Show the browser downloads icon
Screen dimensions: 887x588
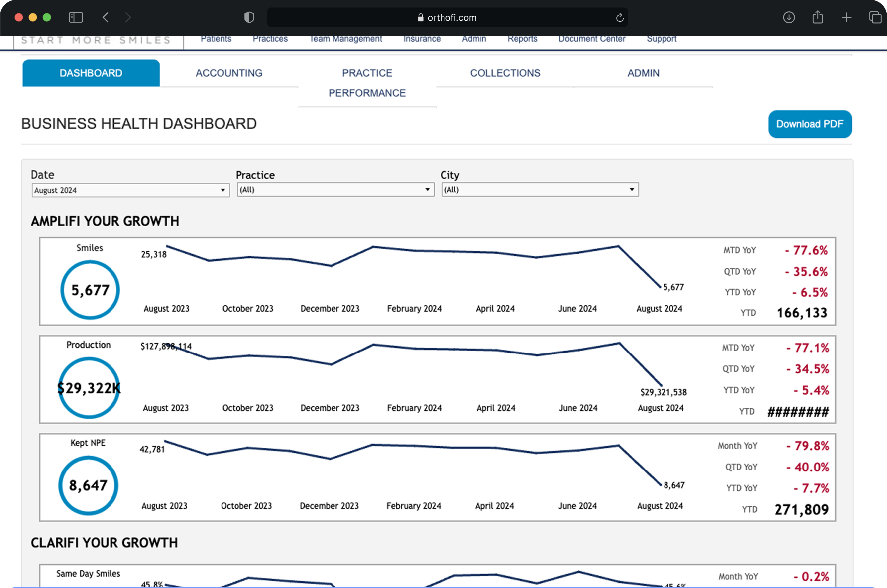point(789,17)
